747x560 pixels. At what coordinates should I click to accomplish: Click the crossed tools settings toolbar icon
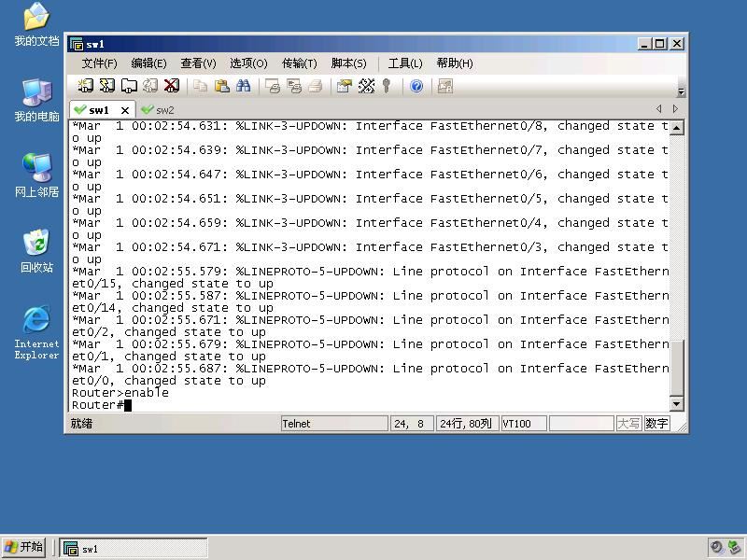point(366,86)
